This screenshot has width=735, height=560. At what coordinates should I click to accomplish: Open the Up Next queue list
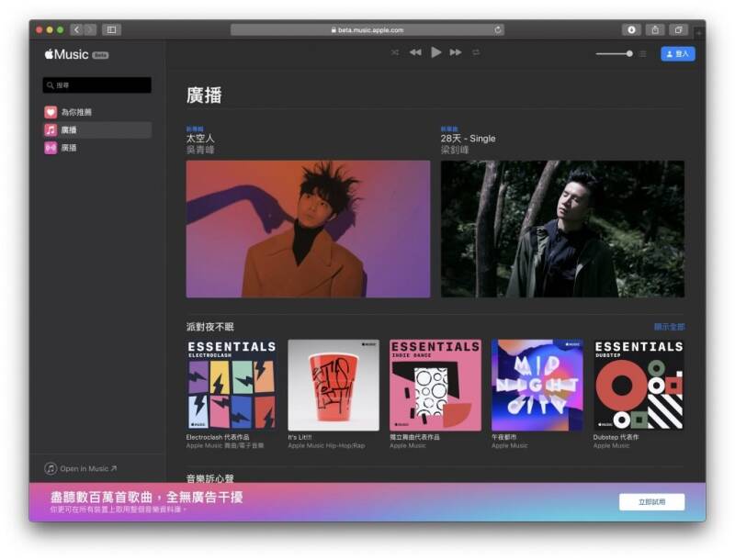coord(642,54)
